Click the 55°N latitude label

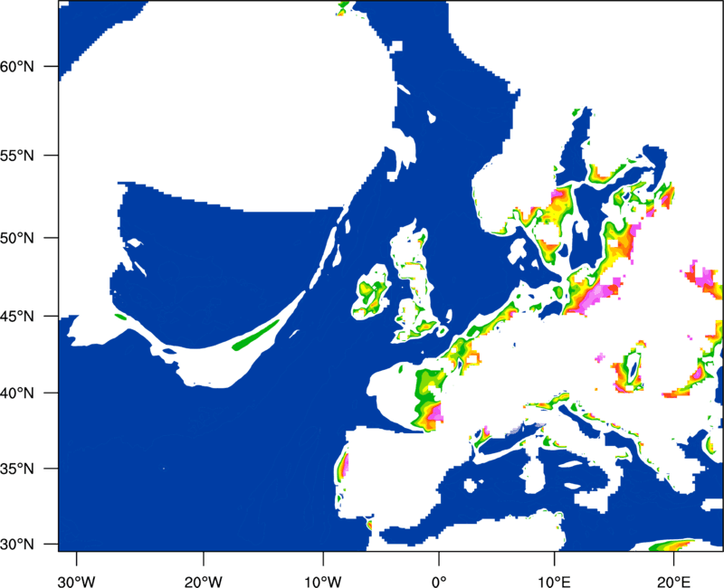tap(17, 156)
